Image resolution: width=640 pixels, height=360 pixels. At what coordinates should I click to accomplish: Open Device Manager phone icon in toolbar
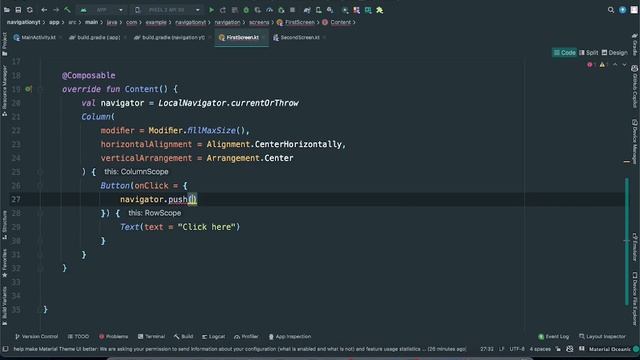pos(319,10)
